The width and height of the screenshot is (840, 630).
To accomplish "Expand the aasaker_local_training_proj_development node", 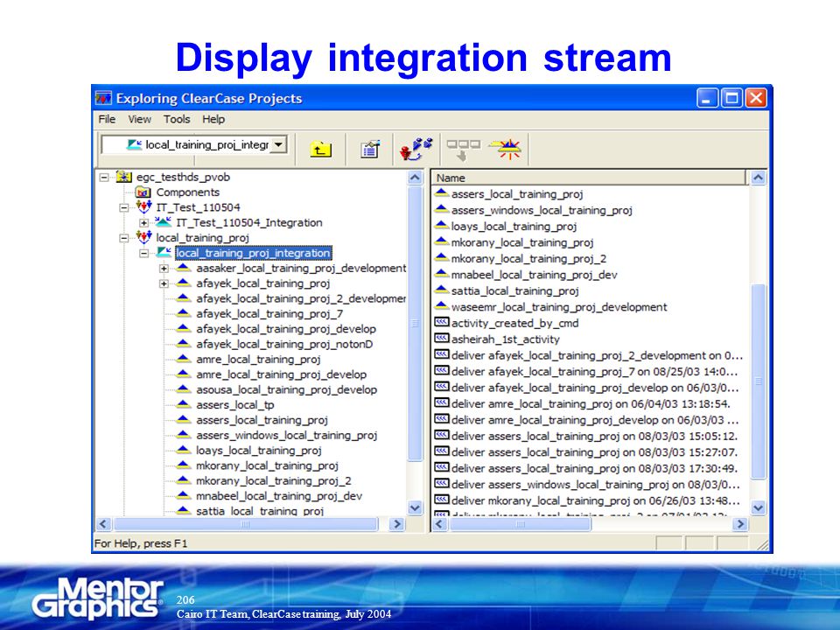I will tap(164, 269).
